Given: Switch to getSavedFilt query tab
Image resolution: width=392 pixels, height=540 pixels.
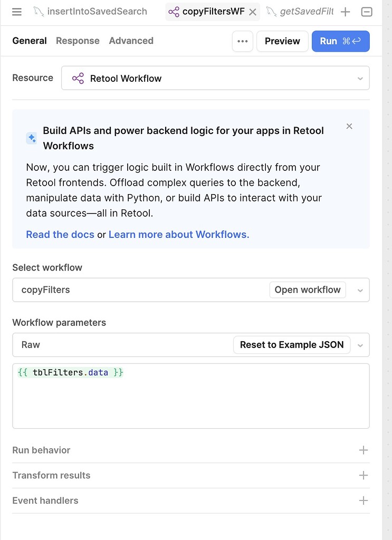Looking at the screenshot, I should click(301, 12).
